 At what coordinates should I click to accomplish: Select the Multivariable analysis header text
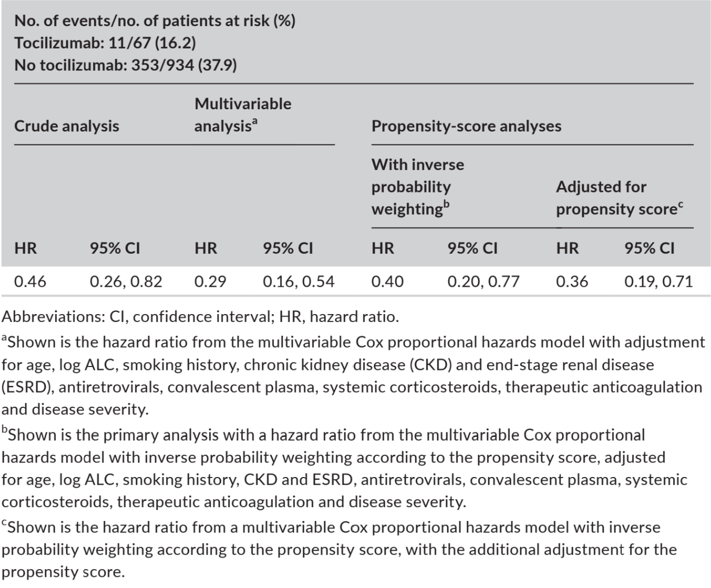tap(243, 115)
